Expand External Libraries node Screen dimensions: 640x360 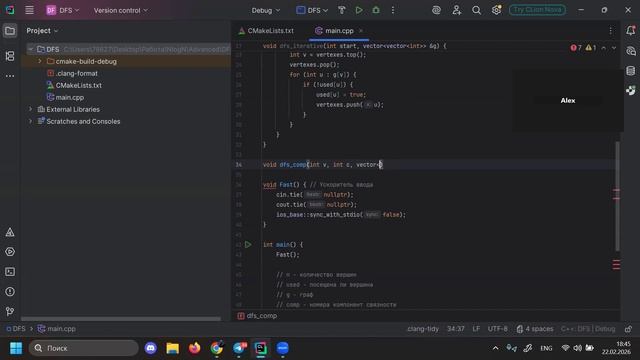(x=30, y=109)
